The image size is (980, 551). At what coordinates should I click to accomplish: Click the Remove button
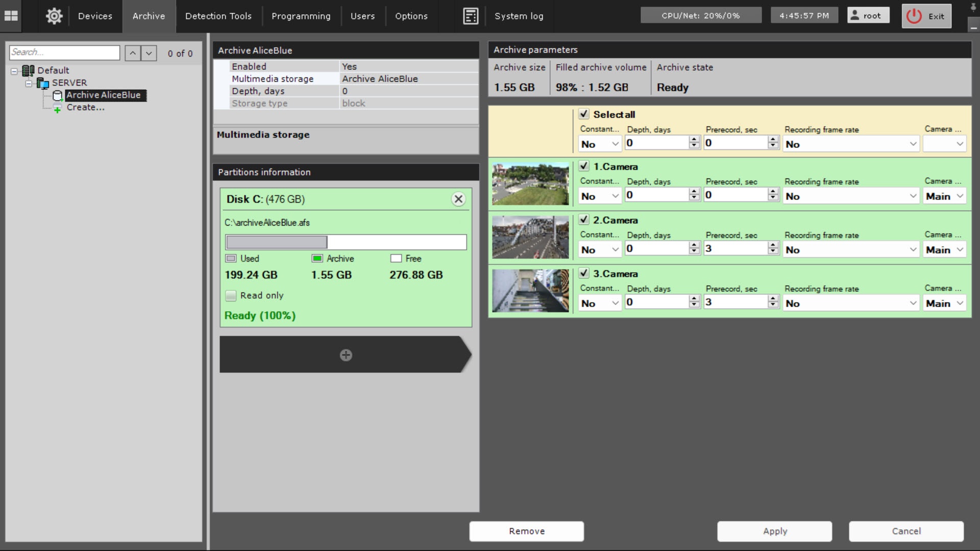click(x=526, y=531)
